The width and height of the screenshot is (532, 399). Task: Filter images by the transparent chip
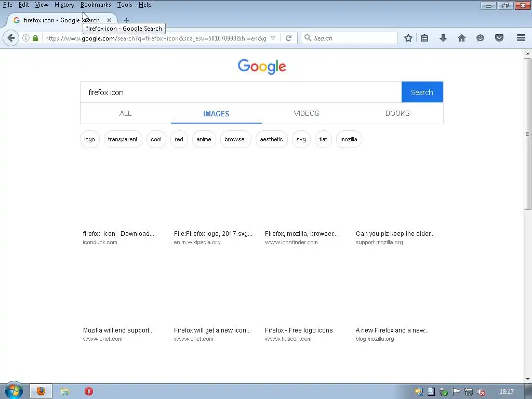(x=123, y=139)
